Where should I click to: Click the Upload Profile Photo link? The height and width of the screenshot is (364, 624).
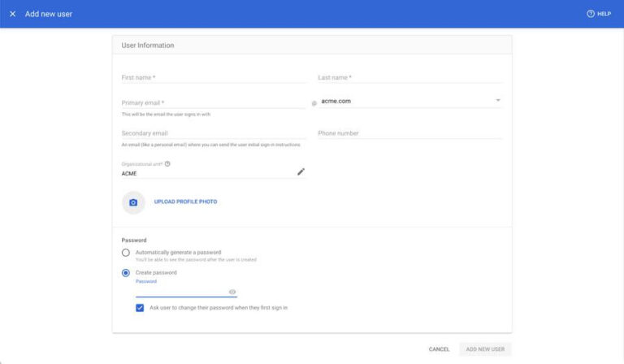(185, 201)
